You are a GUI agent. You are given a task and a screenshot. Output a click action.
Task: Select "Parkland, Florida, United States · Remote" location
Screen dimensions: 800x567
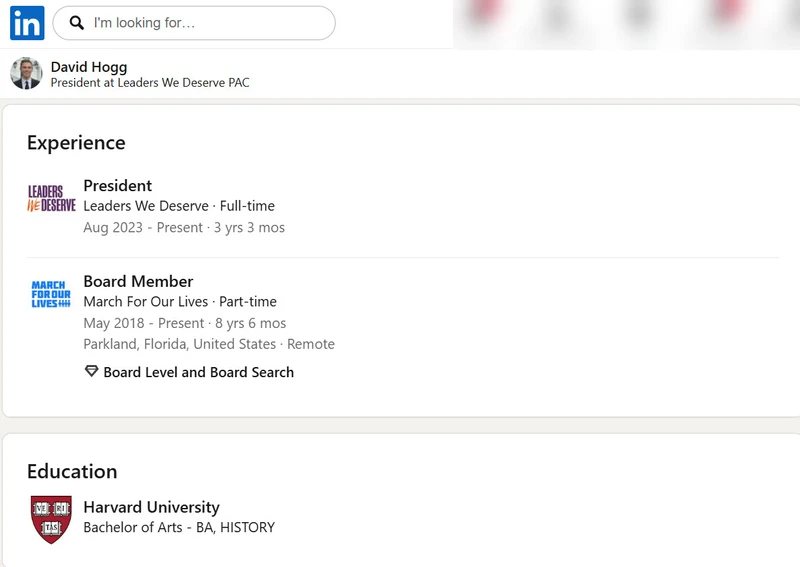click(209, 344)
